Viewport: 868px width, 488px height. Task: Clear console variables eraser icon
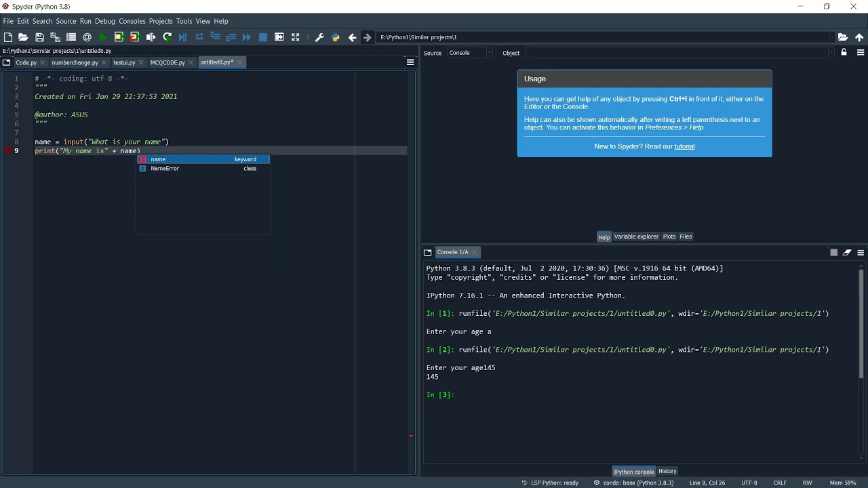pyautogui.click(x=847, y=252)
